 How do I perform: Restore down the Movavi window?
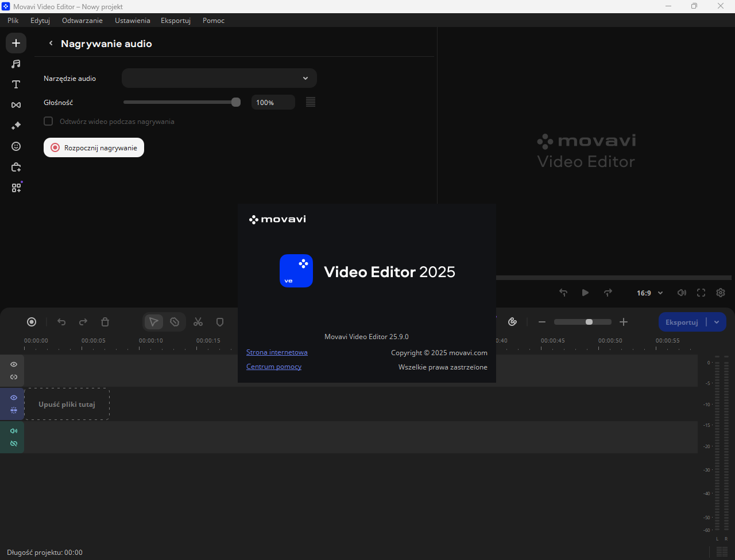(x=694, y=6)
